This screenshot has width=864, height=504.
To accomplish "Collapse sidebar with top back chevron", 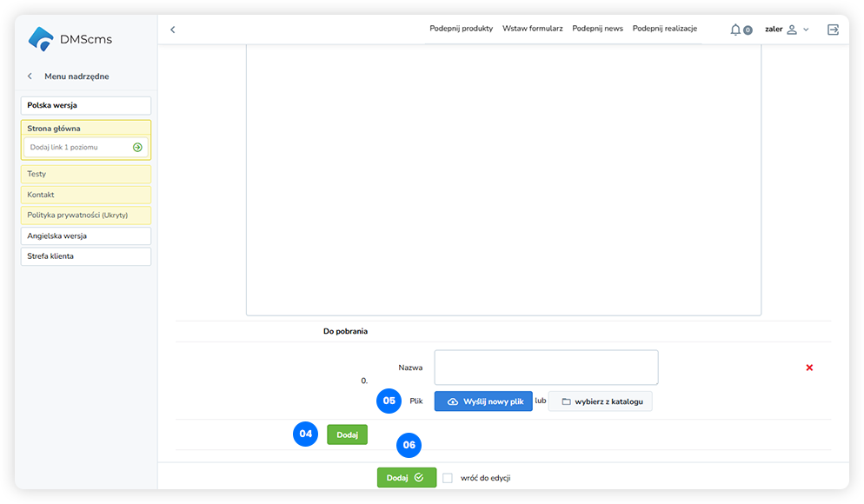I will tap(172, 30).
